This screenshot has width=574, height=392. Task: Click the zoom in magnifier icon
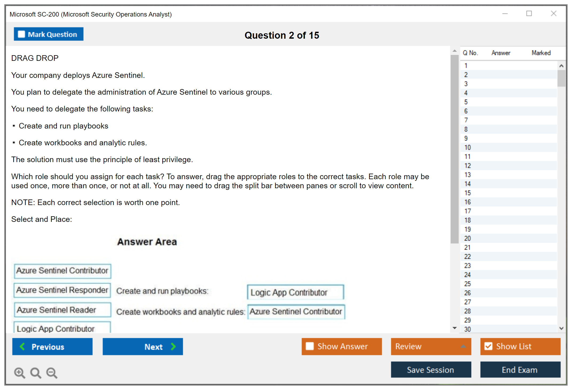point(19,373)
